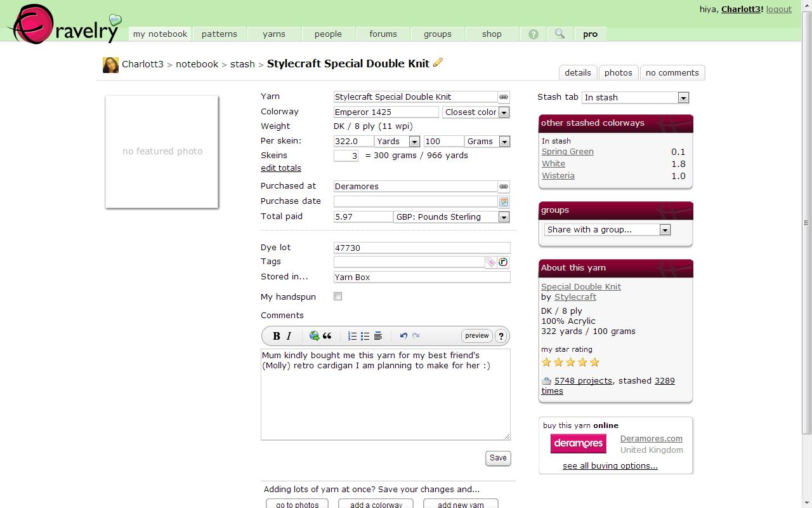Redo the comment edit
Screen dimensions: 812x508
[x=416, y=336]
